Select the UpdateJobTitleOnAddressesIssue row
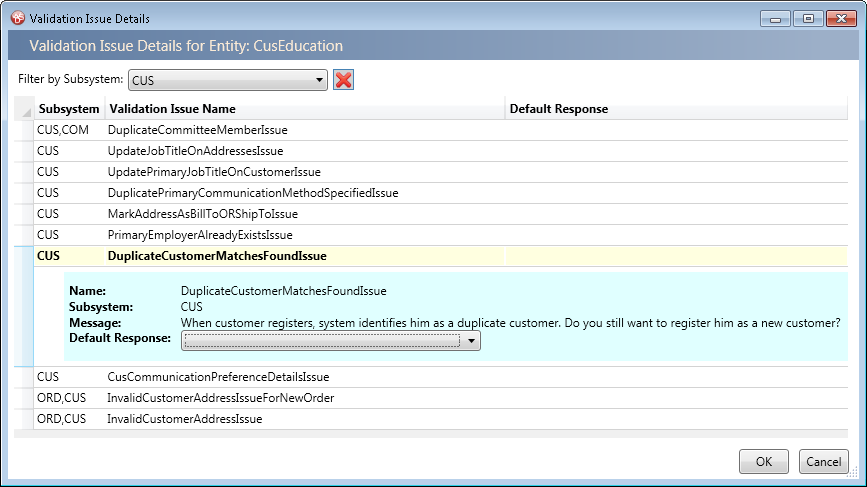Viewport: 867px width, 487px height. tap(195, 151)
